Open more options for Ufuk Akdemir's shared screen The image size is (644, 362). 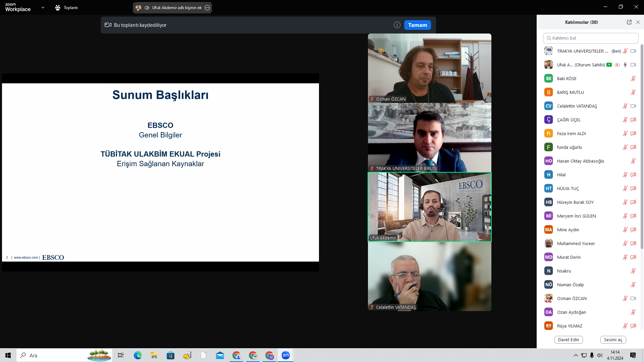tap(207, 8)
